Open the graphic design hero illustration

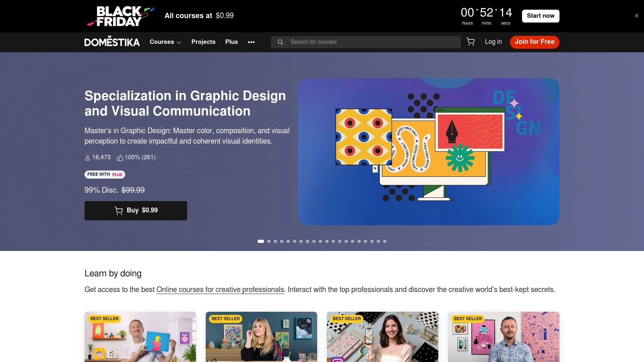tap(428, 151)
